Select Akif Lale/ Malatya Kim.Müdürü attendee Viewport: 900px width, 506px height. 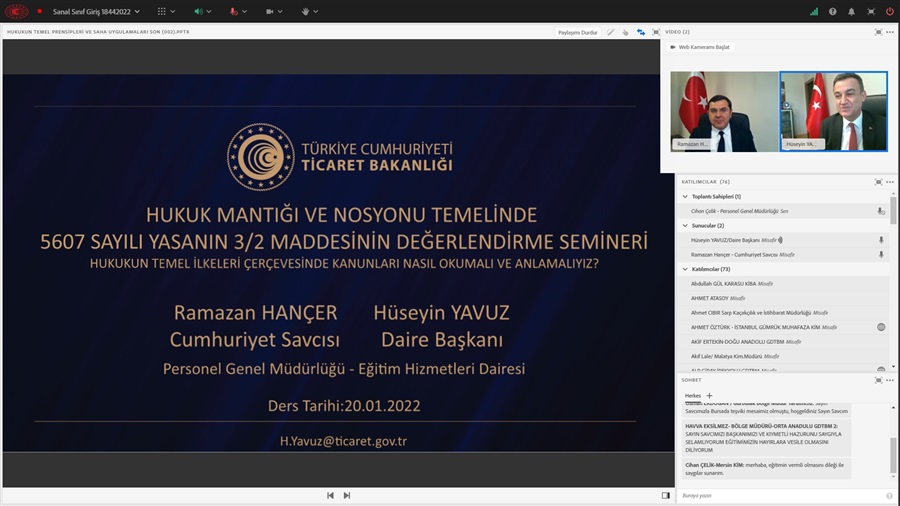point(784,356)
